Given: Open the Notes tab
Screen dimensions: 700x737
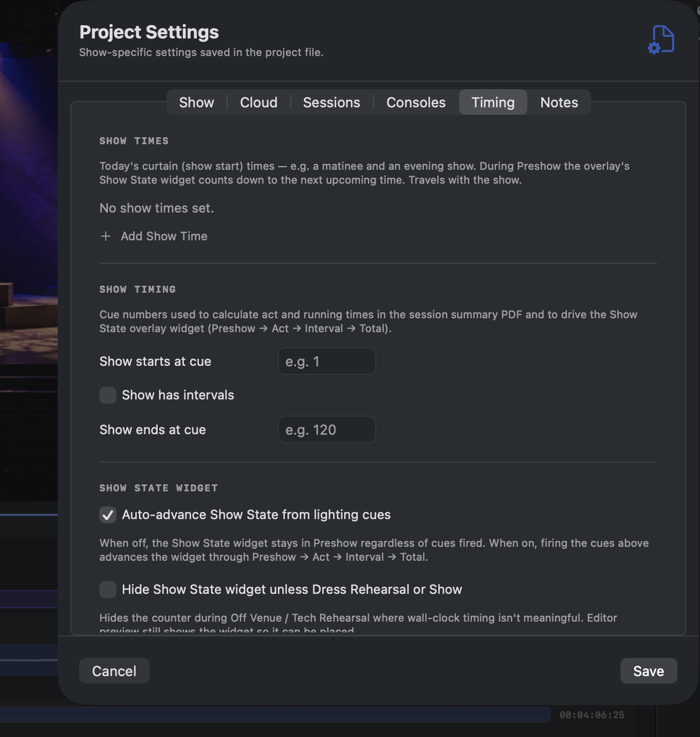Looking at the screenshot, I should (559, 102).
